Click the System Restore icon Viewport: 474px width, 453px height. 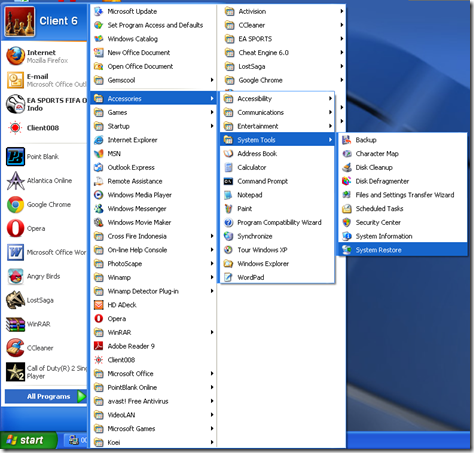click(x=347, y=250)
